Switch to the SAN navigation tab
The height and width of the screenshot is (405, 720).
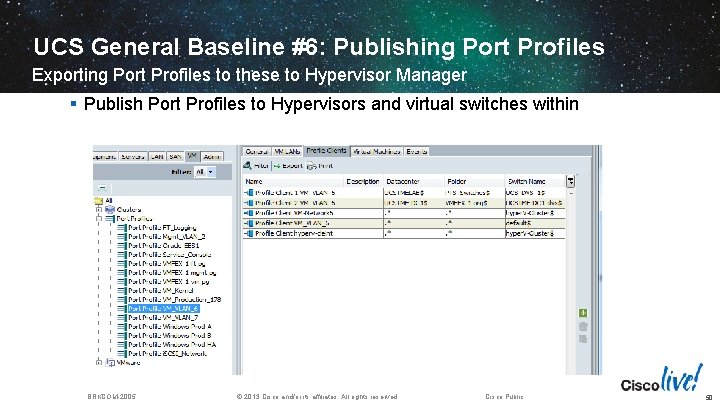175,157
